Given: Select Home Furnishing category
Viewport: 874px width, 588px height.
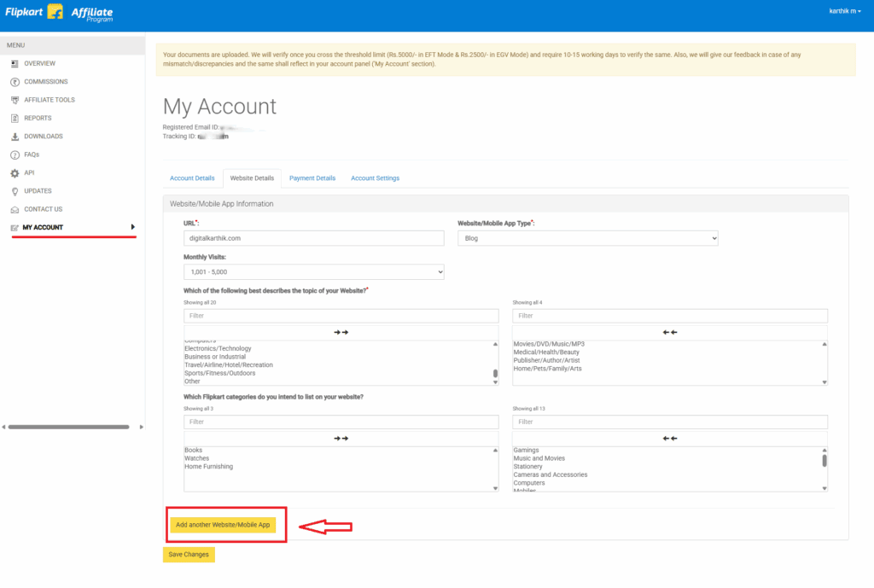Looking at the screenshot, I should tap(208, 467).
